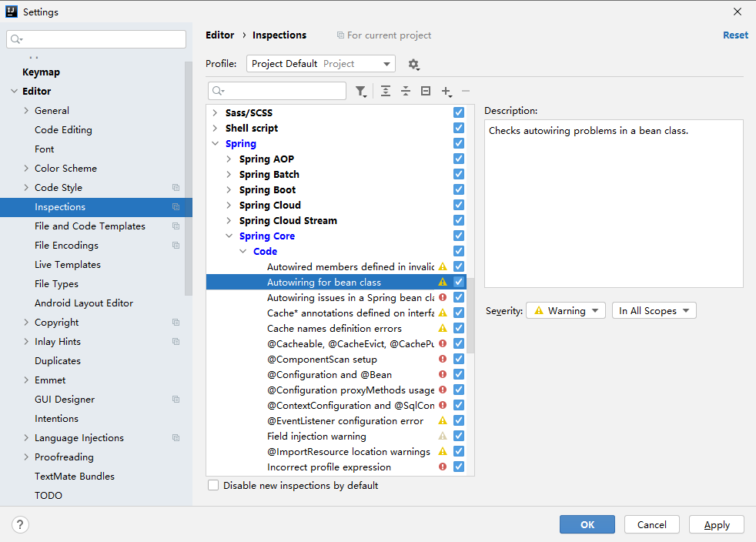Click the reset-to-empty square icon
756x542 pixels.
pyautogui.click(x=426, y=92)
